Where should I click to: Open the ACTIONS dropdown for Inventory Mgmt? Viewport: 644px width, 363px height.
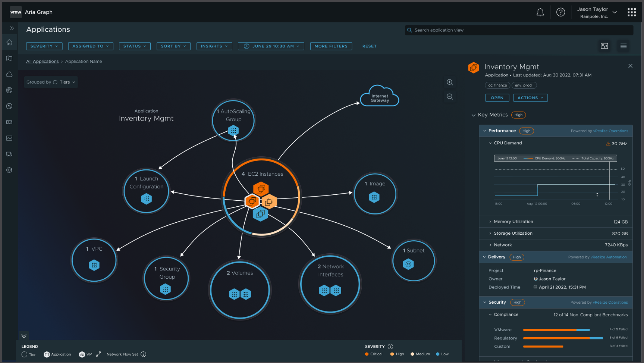click(x=530, y=98)
